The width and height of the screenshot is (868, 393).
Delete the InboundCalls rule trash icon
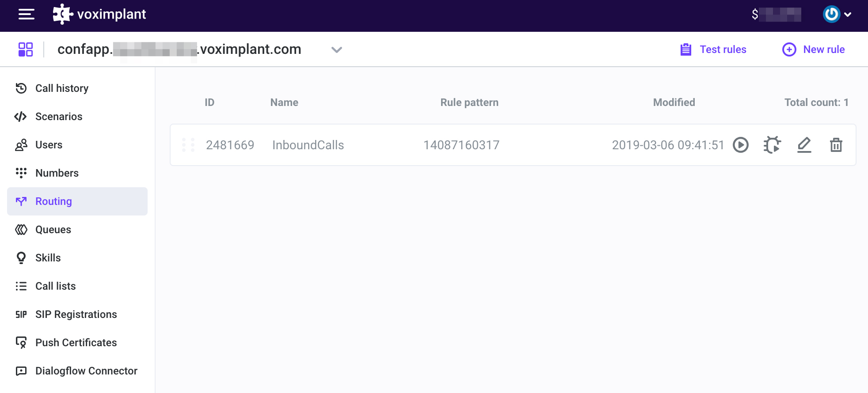836,145
